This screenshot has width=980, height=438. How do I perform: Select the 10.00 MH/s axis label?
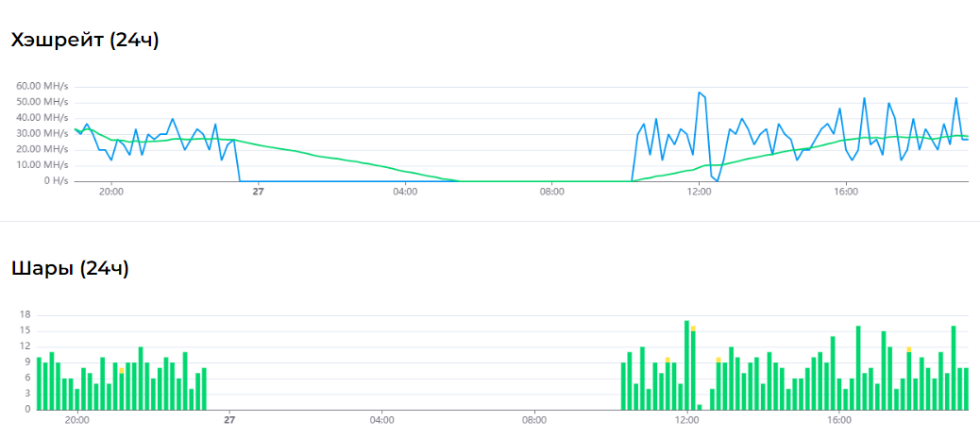point(42,165)
